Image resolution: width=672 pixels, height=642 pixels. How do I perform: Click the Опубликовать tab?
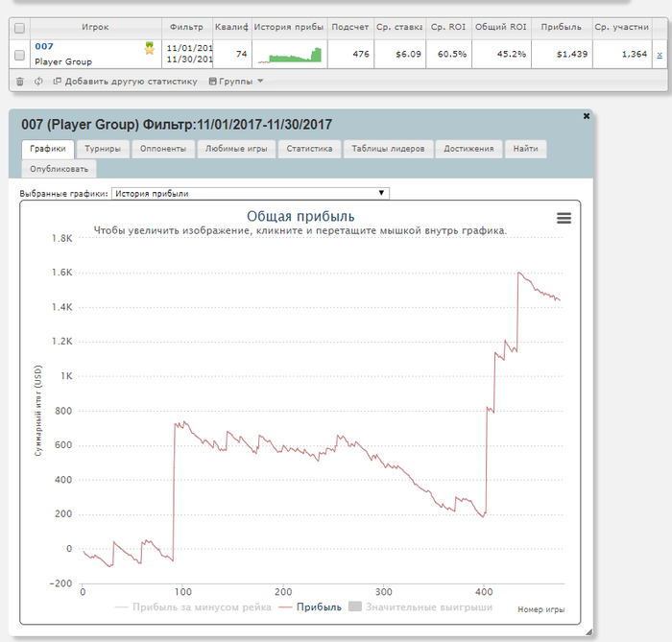click(59, 169)
